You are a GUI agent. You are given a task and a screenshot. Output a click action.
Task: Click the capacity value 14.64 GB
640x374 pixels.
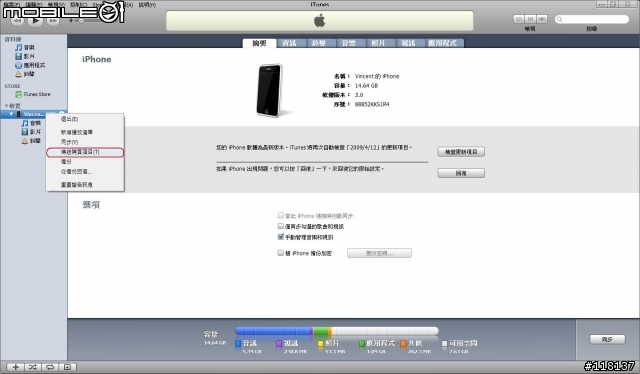[x=366, y=86]
